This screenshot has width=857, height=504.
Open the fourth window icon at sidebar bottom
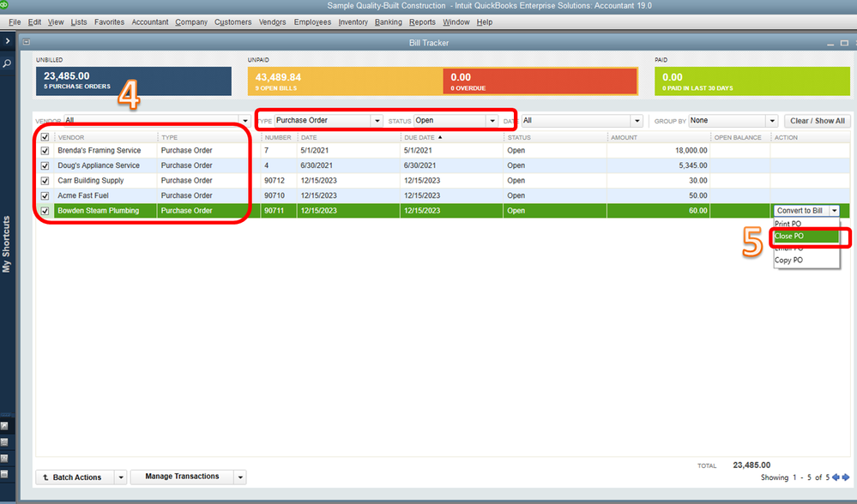4,474
